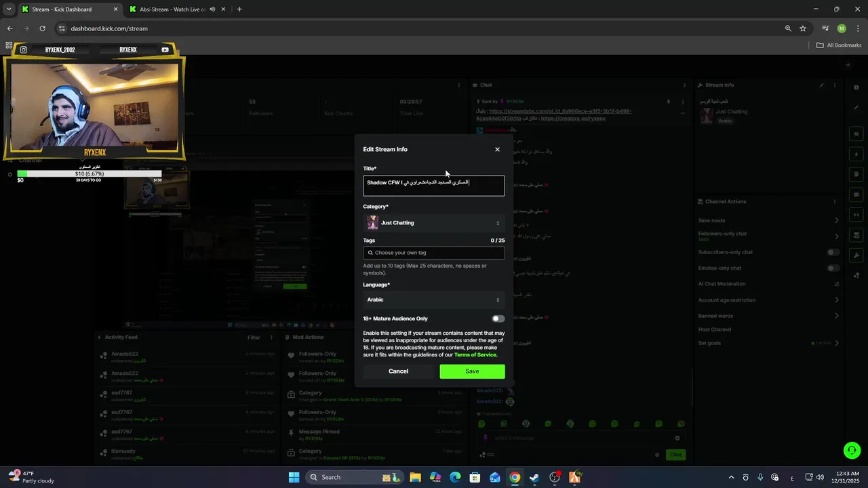Click the pencil edit icon in Stream Info panel

pos(821,85)
